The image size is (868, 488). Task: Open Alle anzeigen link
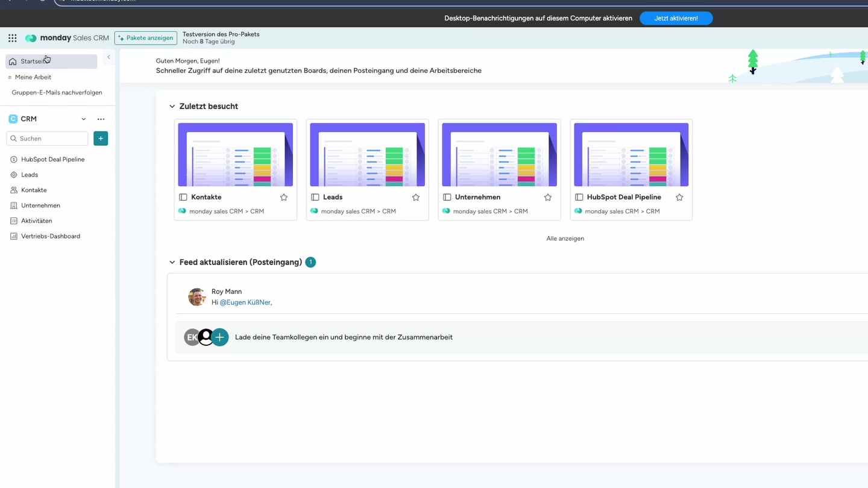(565, 238)
